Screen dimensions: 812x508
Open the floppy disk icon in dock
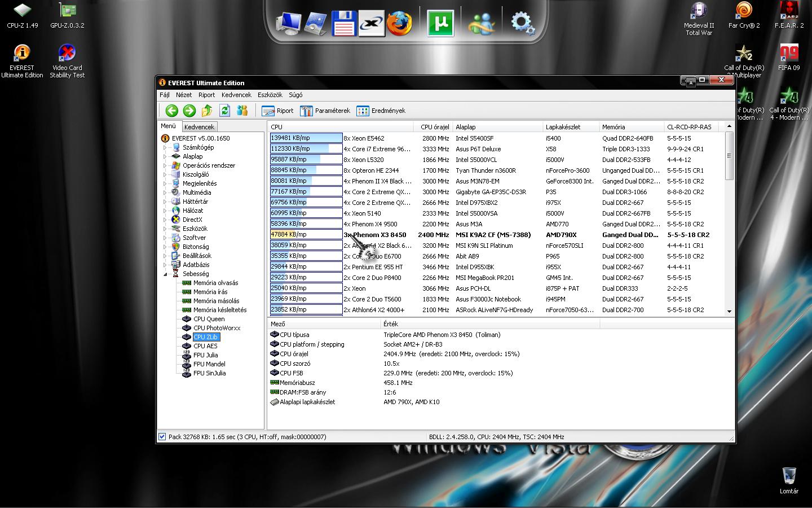coord(343,24)
